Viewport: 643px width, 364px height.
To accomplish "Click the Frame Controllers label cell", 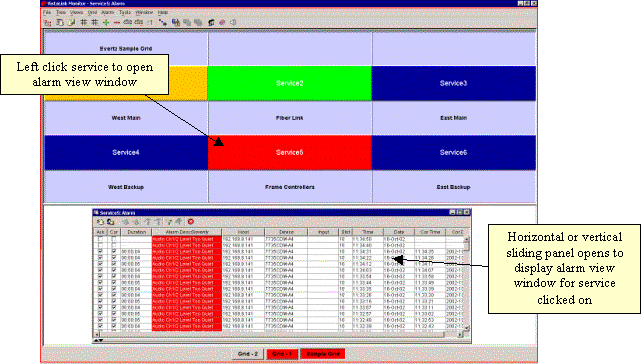I will point(290,187).
